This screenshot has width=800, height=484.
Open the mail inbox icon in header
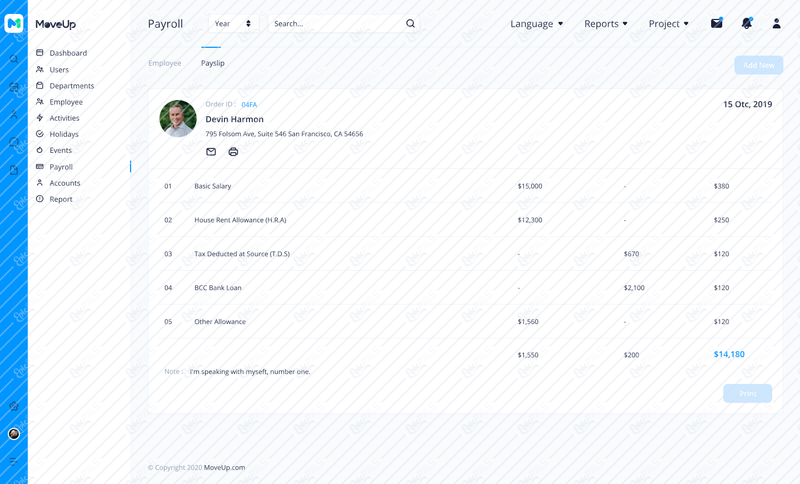(717, 23)
